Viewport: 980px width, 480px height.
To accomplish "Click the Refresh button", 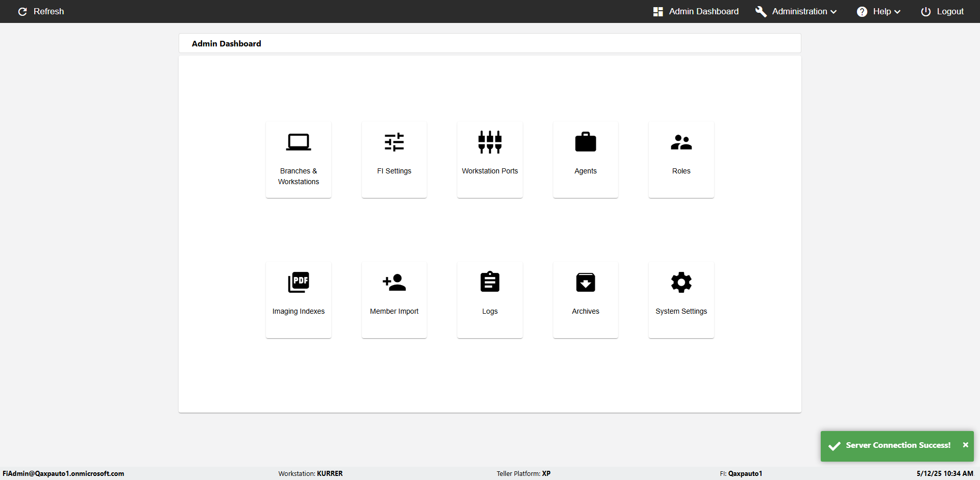I will [x=41, y=11].
